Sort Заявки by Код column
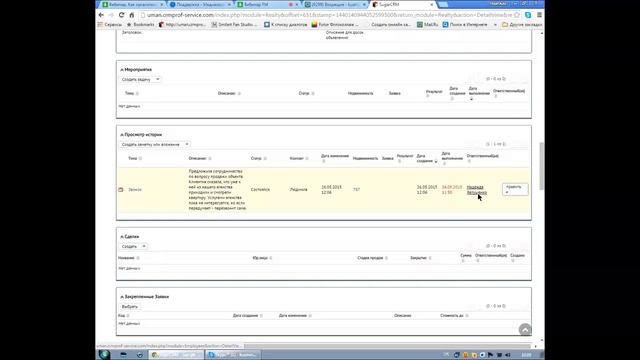The image size is (640, 360). click(x=123, y=316)
